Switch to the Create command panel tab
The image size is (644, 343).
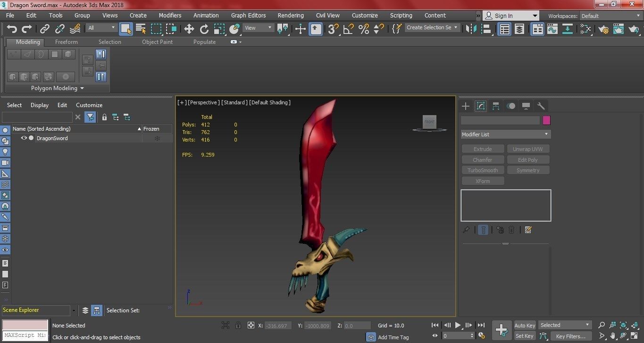466,106
